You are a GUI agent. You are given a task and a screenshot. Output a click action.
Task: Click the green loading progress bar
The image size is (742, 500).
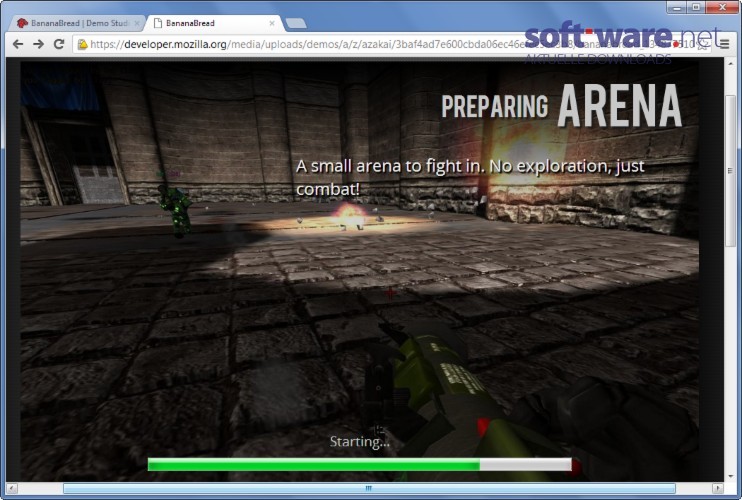click(360, 465)
